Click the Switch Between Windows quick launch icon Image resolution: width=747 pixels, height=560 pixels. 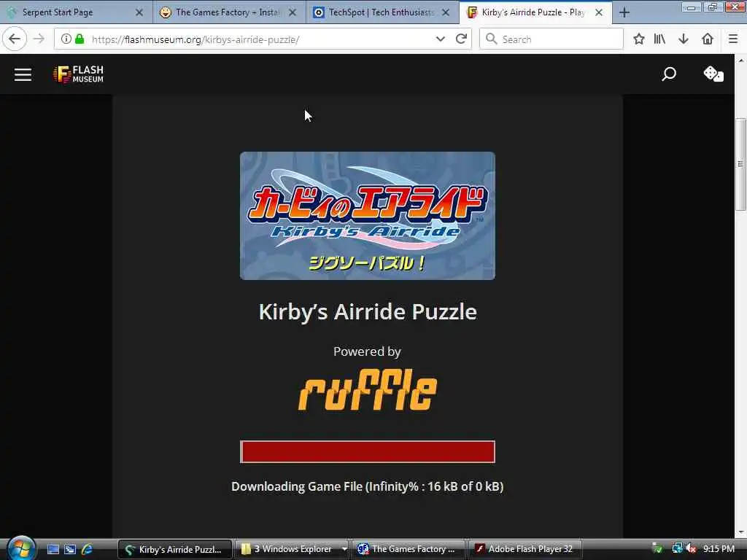coord(70,549)
